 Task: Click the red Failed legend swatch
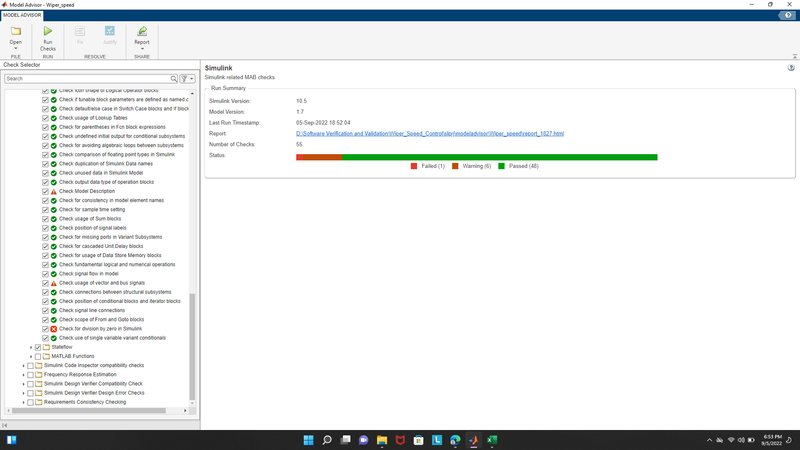pos(414,166)
